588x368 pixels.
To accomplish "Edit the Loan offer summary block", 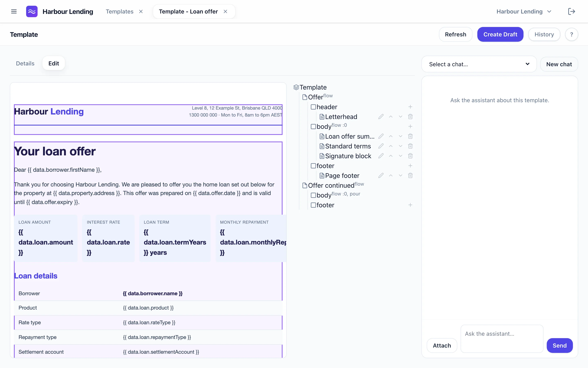I will point(381,136).
